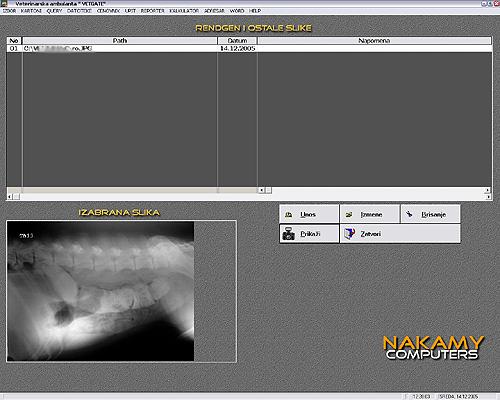Viewport: 500px width, 400px height.
Task: Open the QUERY menu
Action: (54, 11)
